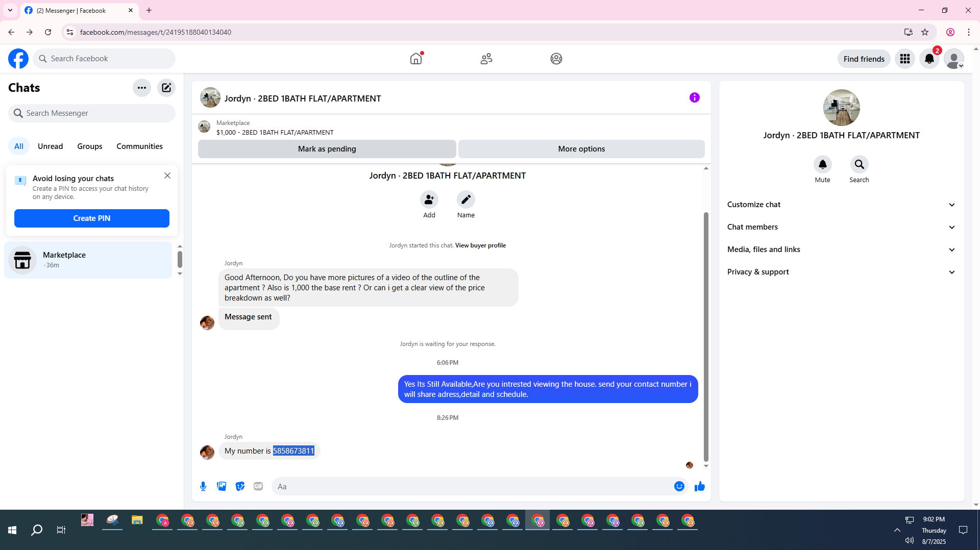This screenshot has height=550, width=980.
Task: Open the Facebook menu grid icon
Action: 905,59
